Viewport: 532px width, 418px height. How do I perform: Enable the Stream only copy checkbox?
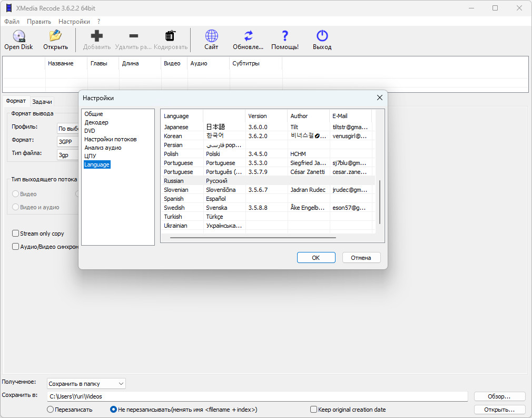coord(16,234)
